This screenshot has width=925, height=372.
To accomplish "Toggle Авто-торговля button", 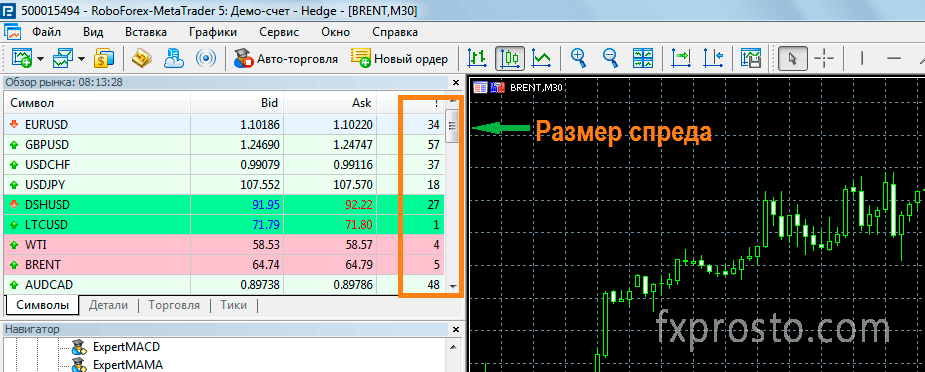I will click(x=286, y=59).
